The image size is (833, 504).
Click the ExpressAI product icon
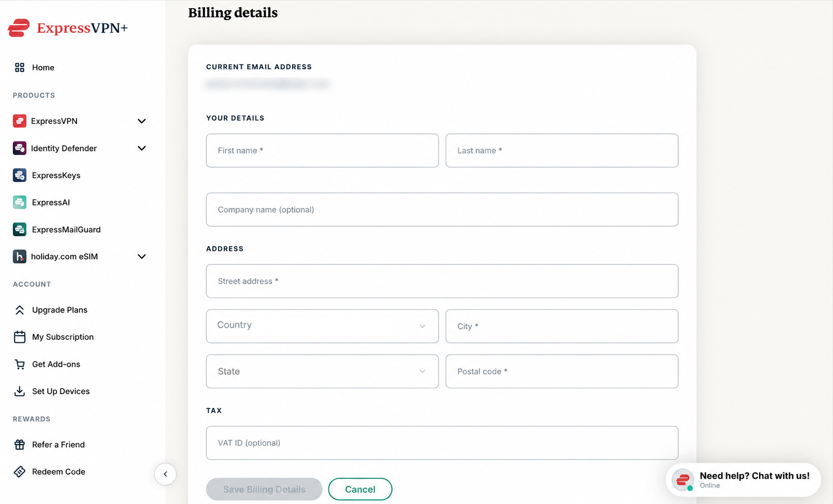pyautogui.click(x=20, y=202)
